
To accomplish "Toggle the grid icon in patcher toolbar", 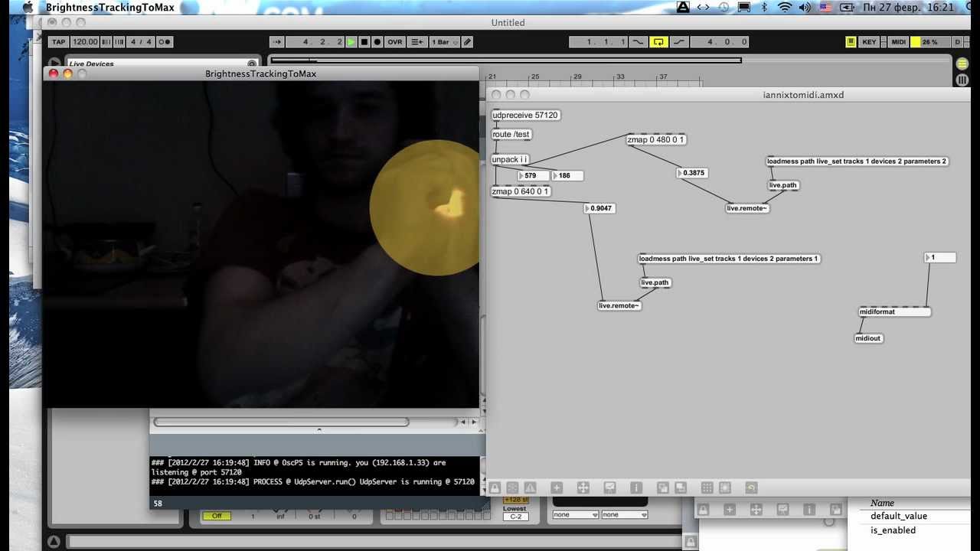I will point(707,487).
